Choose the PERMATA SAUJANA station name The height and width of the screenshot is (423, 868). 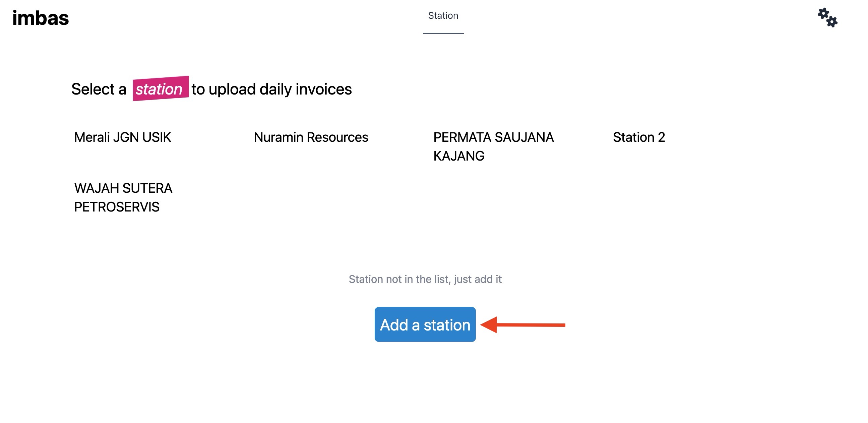point(493,137)
